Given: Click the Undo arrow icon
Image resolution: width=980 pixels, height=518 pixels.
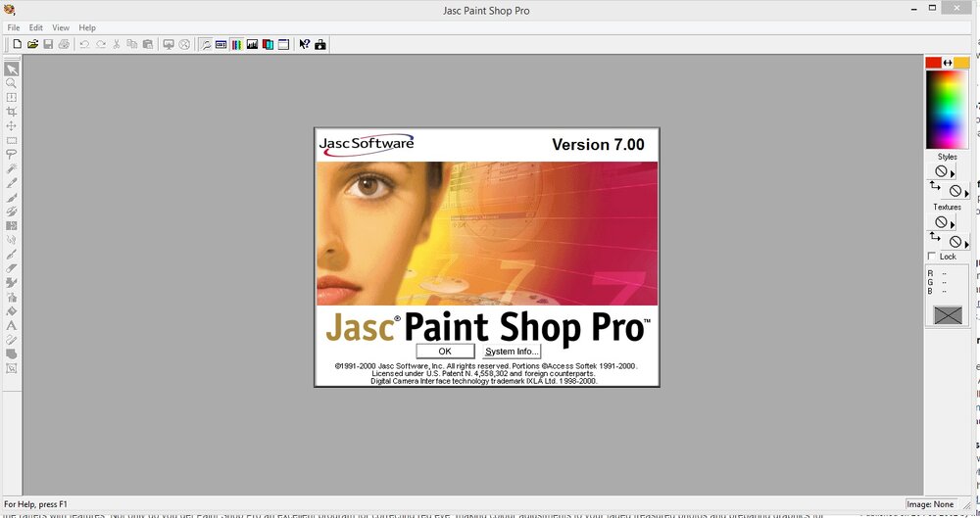Looking at the screenshot, I should click(x=84, y=44).
